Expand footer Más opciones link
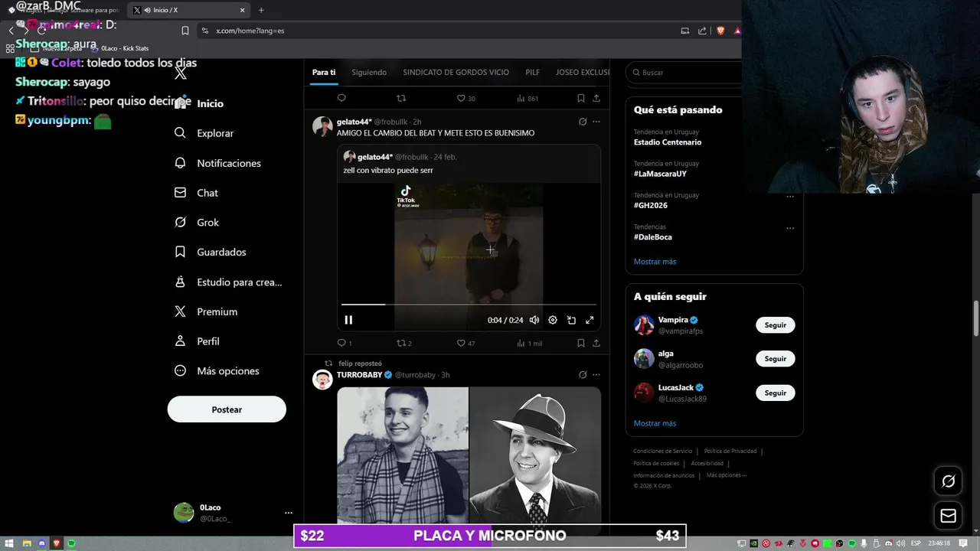Viewport: 980px width, 551px height. click(x=726, y=475)
